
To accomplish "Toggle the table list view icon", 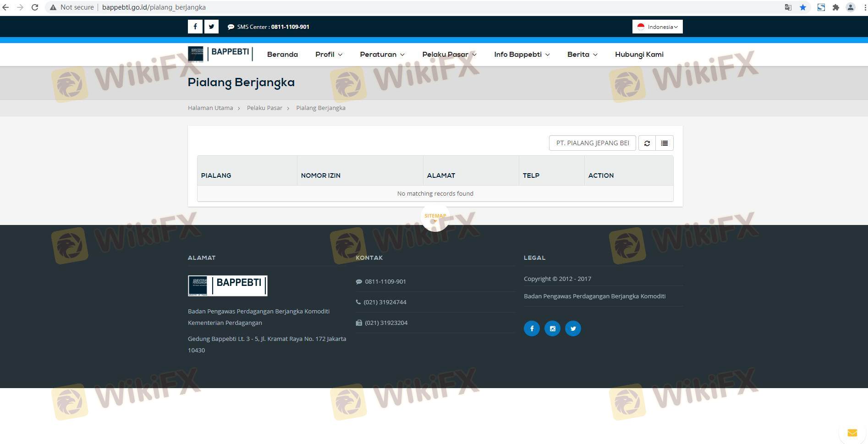I will pyautogui.click(x=664, y=143).
